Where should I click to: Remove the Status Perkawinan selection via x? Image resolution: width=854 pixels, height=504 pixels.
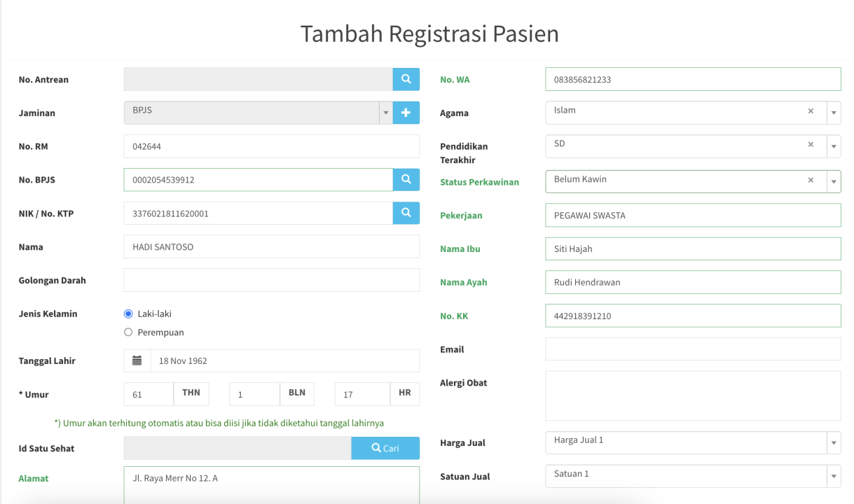811,180
